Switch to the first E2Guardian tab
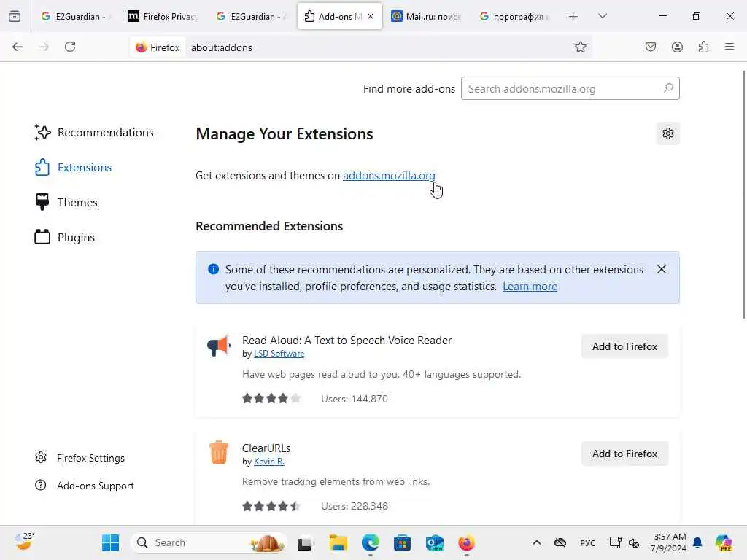The width and height of the screenshot is (747, 560). coord(75,16)
